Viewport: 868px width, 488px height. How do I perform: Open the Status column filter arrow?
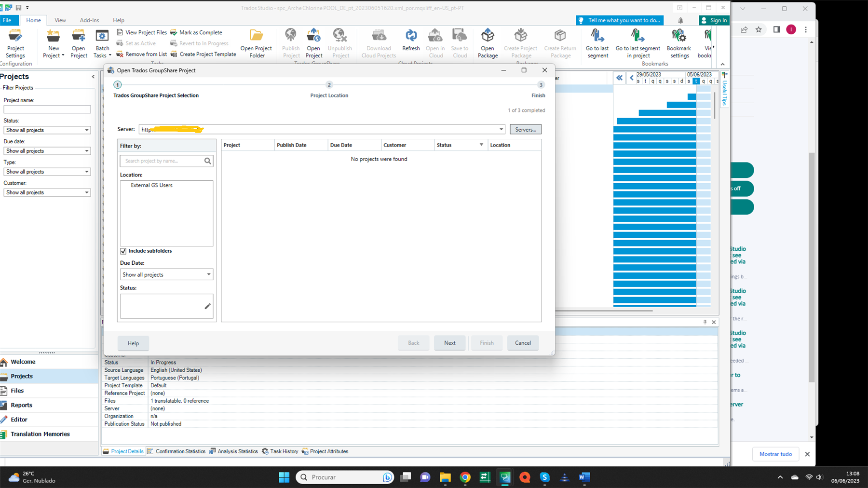click(481, 145)
